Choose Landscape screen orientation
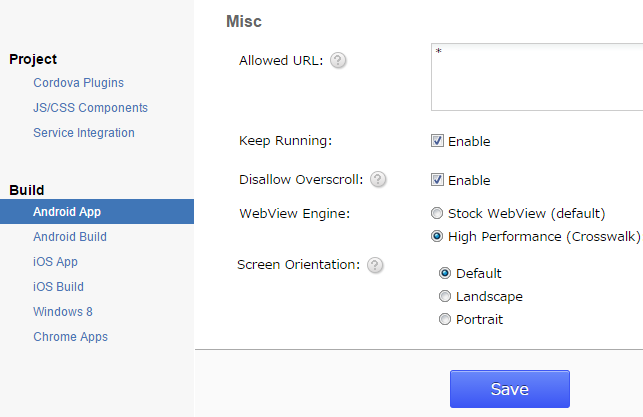643x417 pixels. coord(445,296)
